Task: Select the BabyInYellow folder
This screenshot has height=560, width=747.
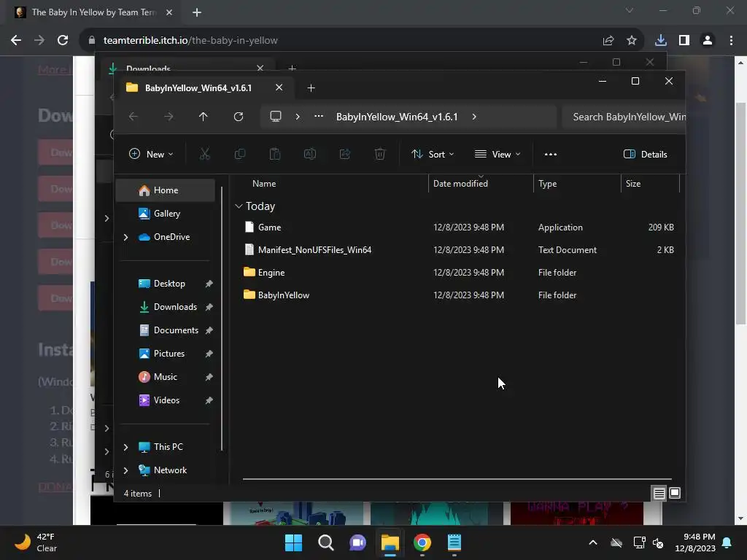Action: point(458,295)
